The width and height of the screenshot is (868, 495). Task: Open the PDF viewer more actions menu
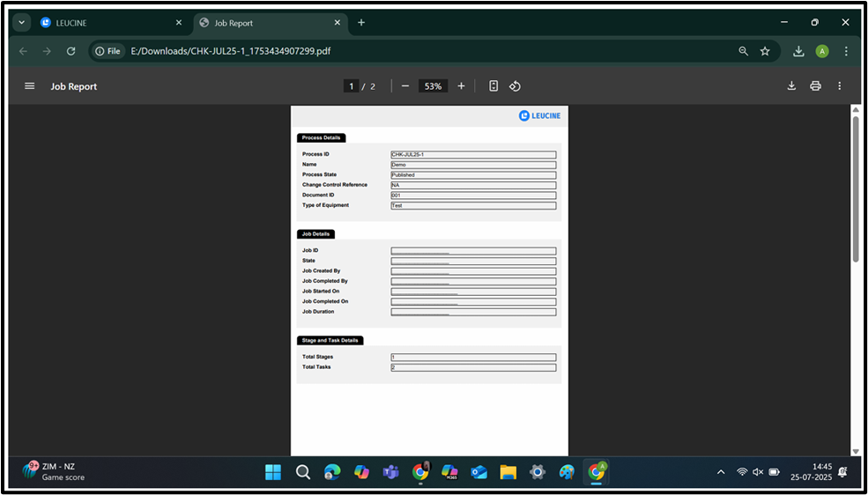839,86
